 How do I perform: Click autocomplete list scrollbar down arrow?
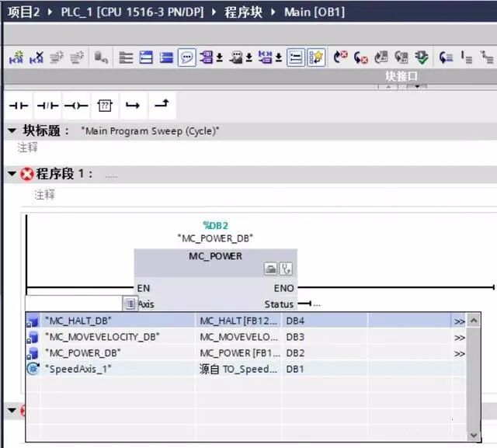point(474,435)
